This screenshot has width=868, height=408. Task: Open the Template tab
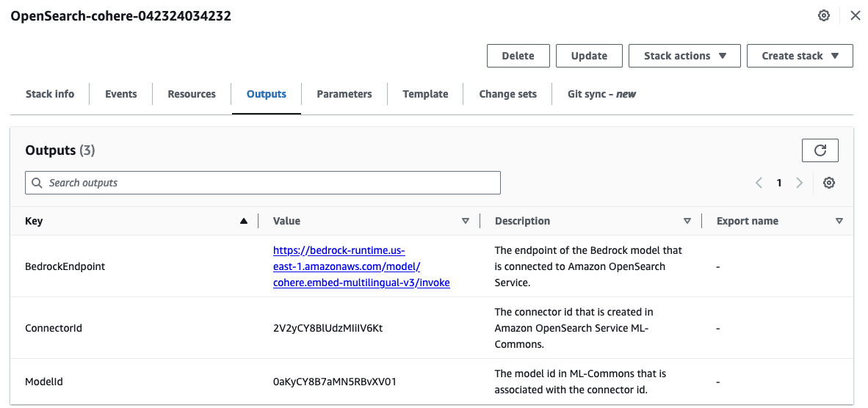coord(425,94)
